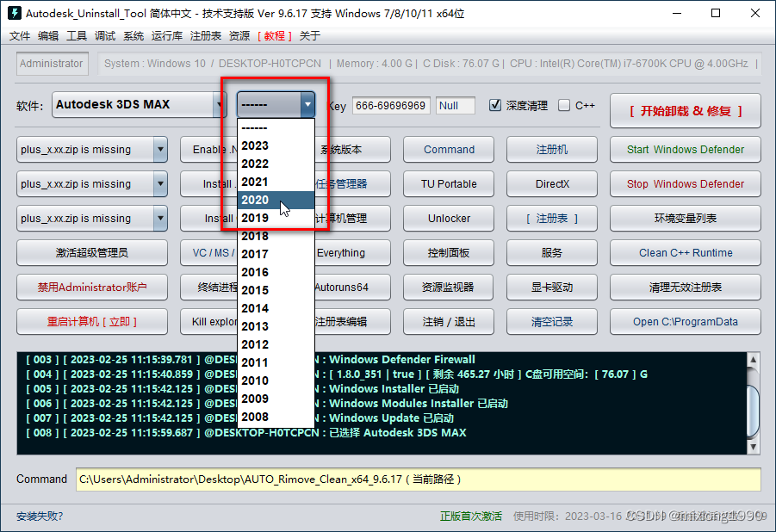The image size is (776, 532).
Task: Open the 注册表 menu
Action: [205, 36]
